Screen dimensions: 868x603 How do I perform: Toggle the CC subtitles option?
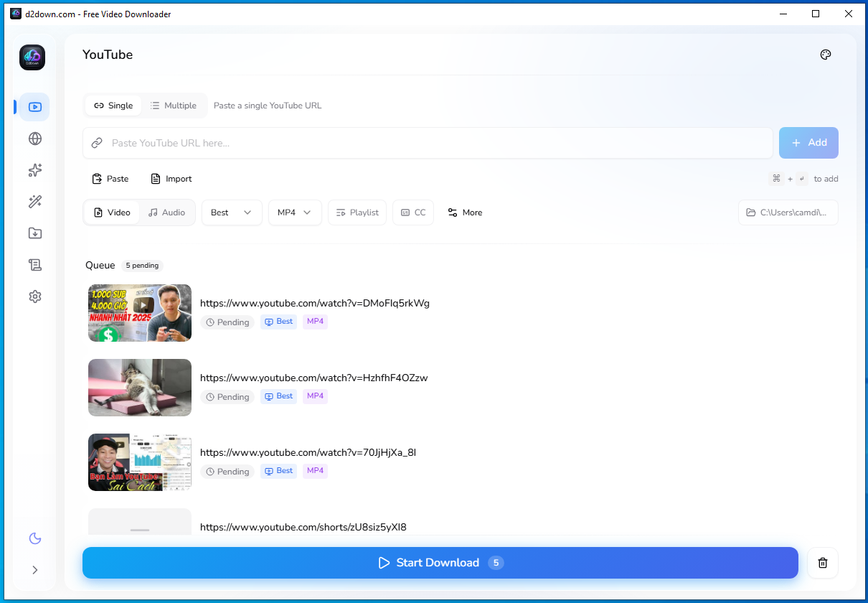click(413, 212)
